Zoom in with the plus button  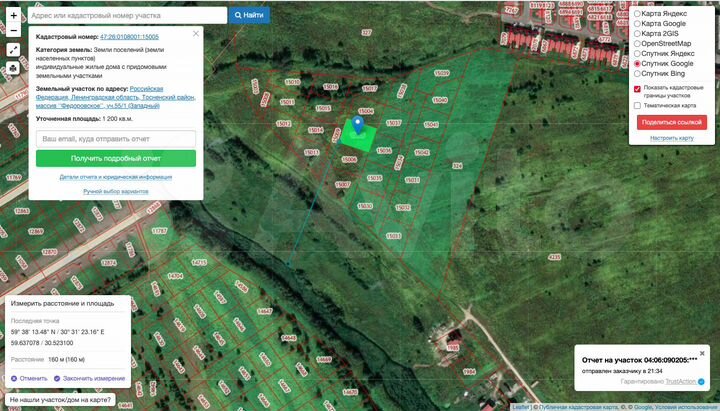[x=13, y=15]
